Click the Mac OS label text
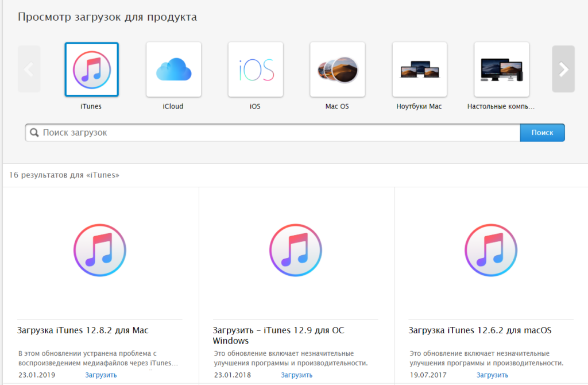The width and height of the screenshot is (588, 385). (x=337, y=106)
